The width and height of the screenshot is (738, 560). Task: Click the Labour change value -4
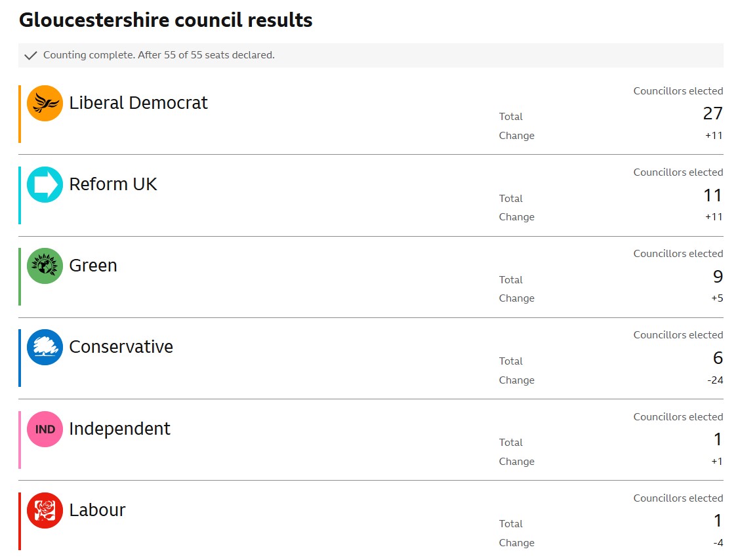[x=718, y=543]
